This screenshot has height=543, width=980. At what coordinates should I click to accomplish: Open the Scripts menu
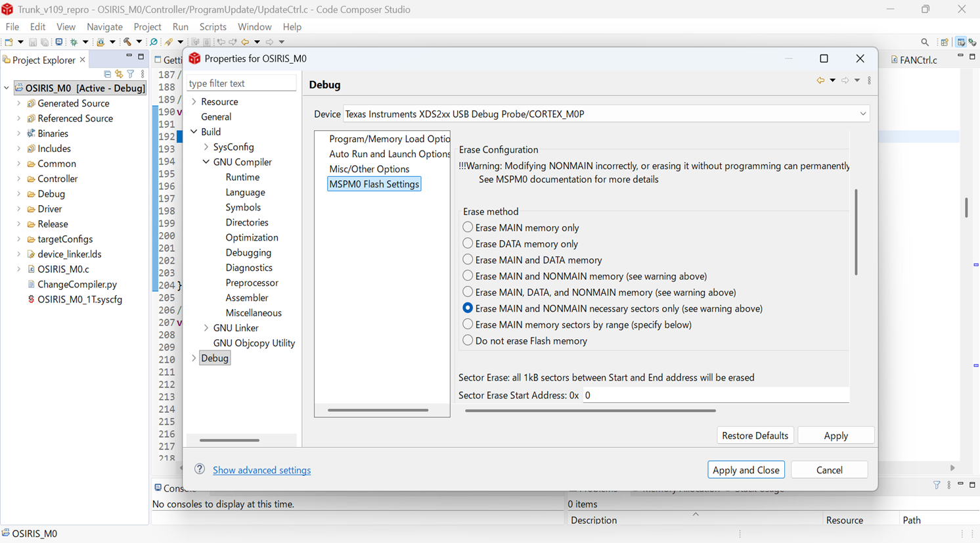click(x=213, y=27)
